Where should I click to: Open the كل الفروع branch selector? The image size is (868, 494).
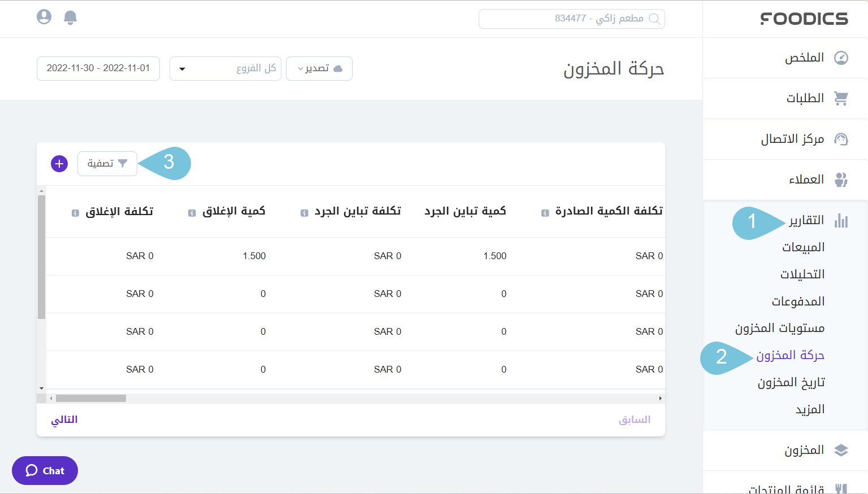click(225, 68)
